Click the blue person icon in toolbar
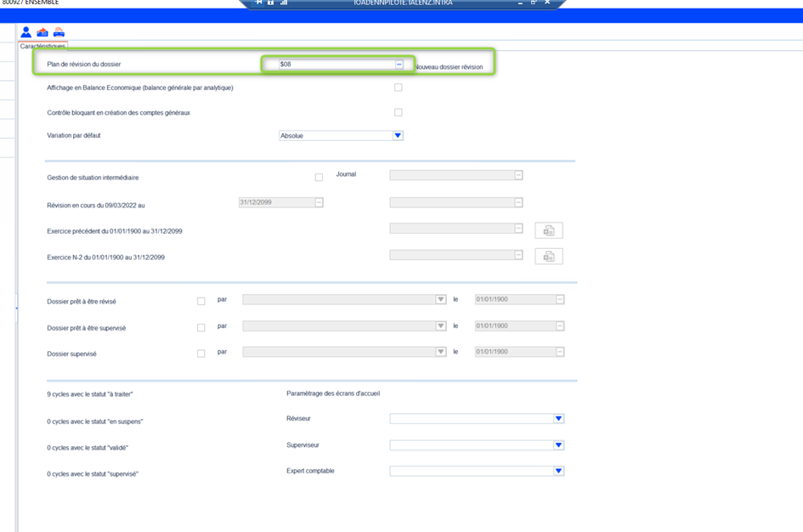The image size is (803, 532). (25, 32)
